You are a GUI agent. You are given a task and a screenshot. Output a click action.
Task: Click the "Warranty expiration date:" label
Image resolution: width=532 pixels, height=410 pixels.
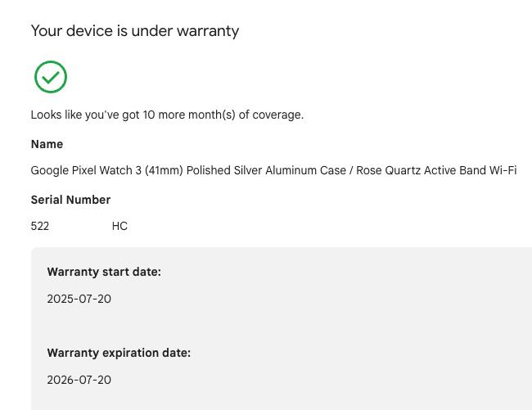pos(119,353)
